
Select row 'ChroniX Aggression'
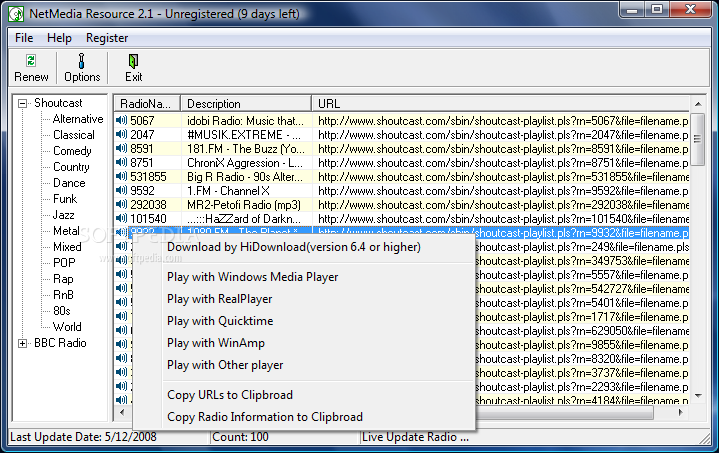coord(401,163)
